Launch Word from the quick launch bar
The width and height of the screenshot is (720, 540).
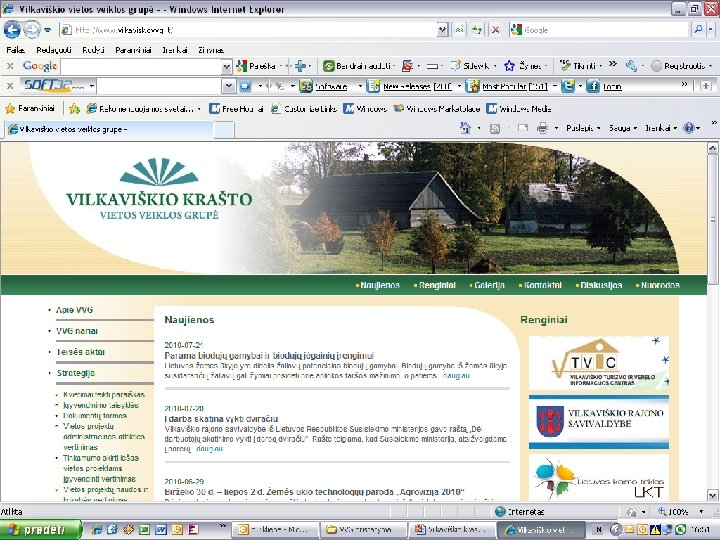pyautogui.click(x=161, y=529)
